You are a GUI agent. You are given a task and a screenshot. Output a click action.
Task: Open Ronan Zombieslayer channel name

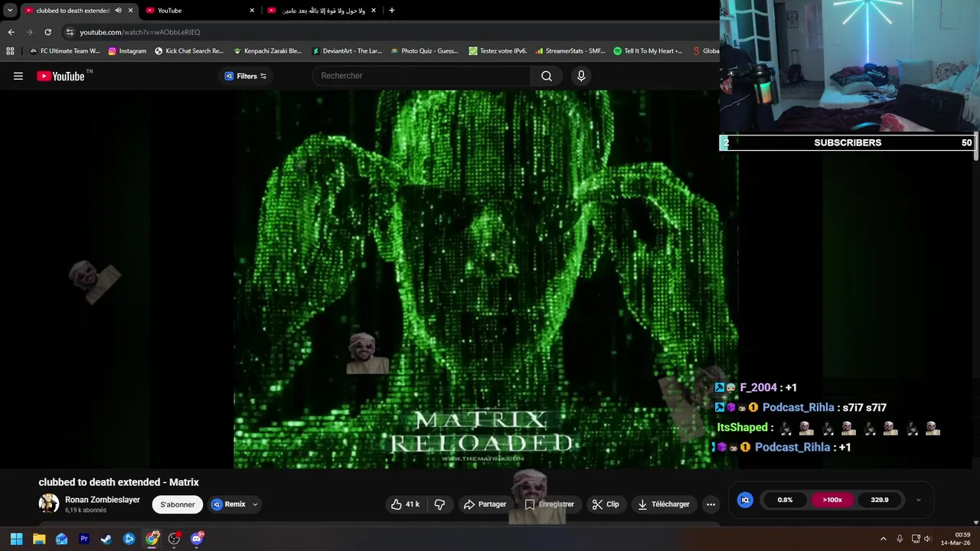click(x=103, y=500)
